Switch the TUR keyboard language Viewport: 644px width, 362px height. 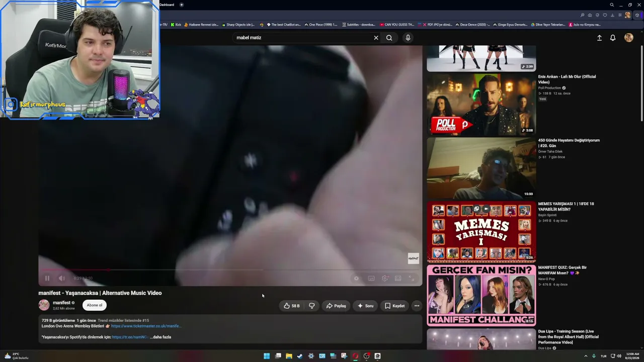[x=603, y=356]
